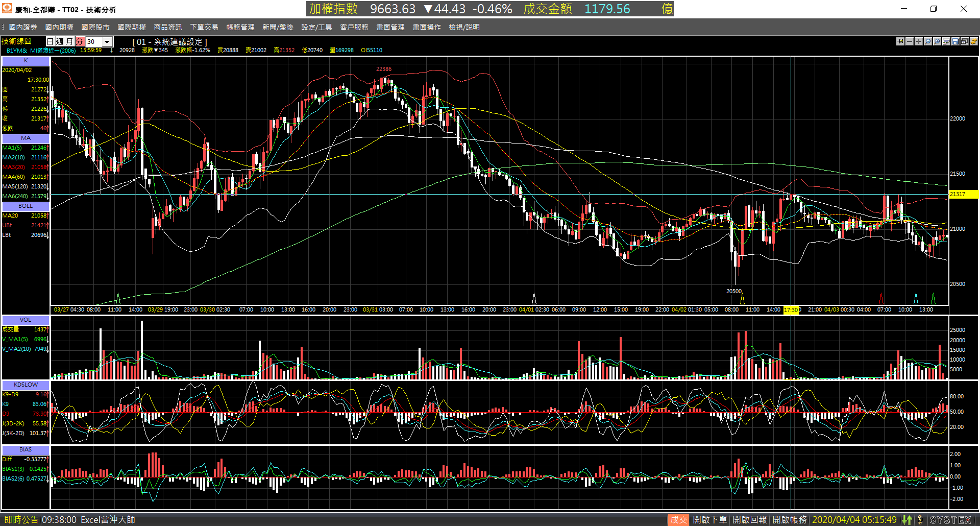The width and height of the screenshot is (980, 526).
Task: Open the 商品資訊 menu
Action: point(168,27)
